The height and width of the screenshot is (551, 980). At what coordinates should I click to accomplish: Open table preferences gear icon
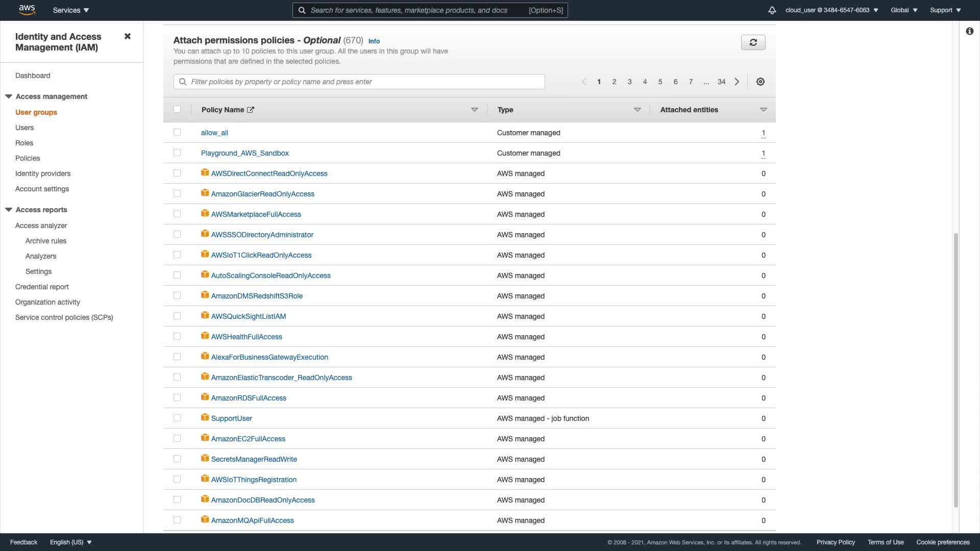760,82
